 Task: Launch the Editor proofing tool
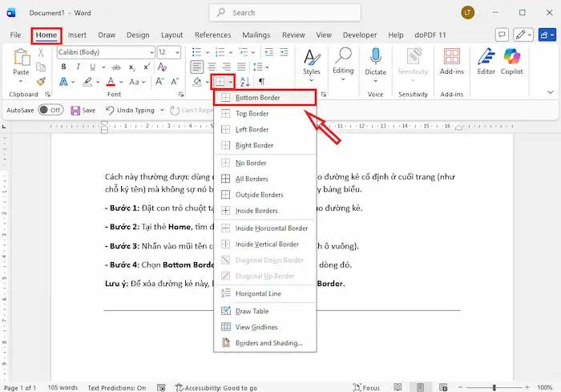pyautogui.click(x=486, y=60)
